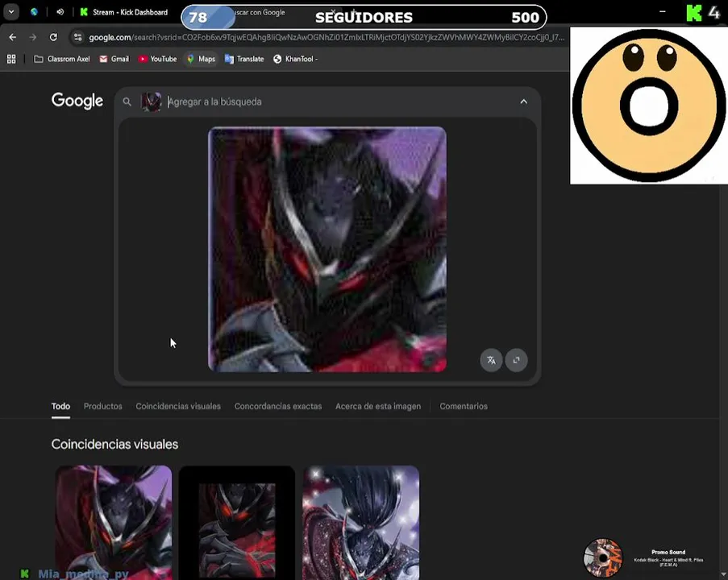Open the apps grid in bookmarks bar
Image resolution: width=728 pixels, height=580 pixels.
coord(11,59)
